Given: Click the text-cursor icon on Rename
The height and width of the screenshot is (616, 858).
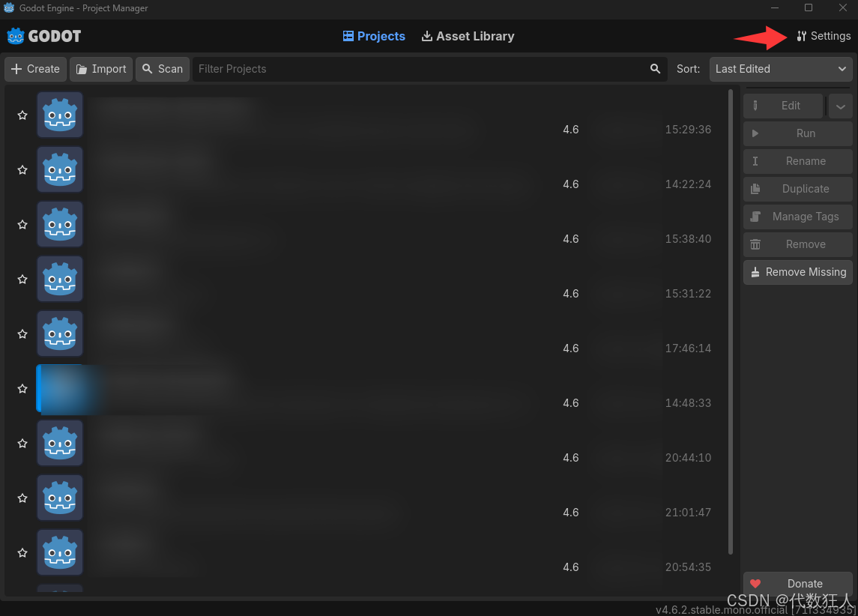Looking at the screenshot, I should [x=755, y=161].
